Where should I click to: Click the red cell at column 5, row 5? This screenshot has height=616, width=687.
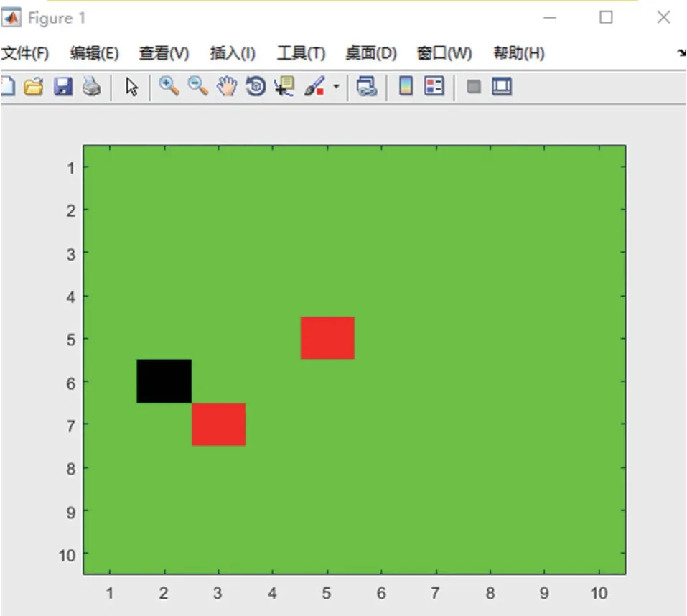pyautogui.click(x=327, y=337)
